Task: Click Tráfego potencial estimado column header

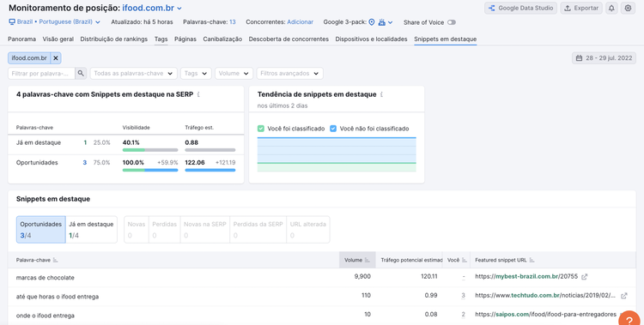Action: (411, 260)
